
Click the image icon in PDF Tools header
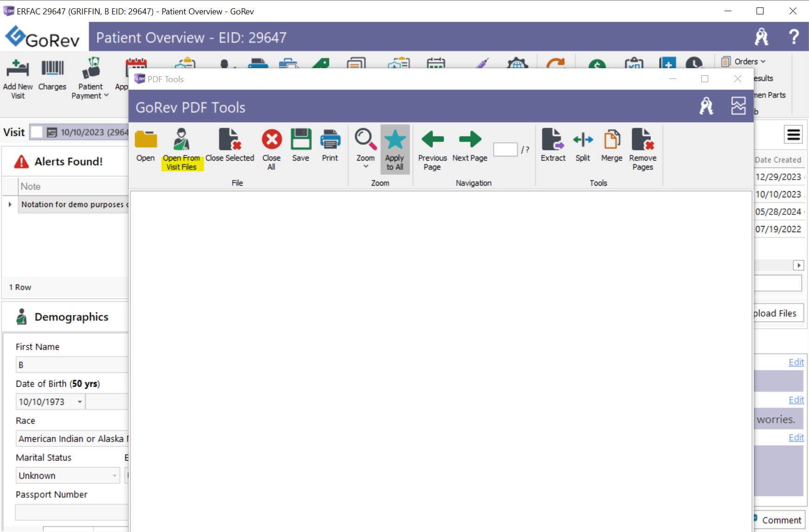click(738, 106)
